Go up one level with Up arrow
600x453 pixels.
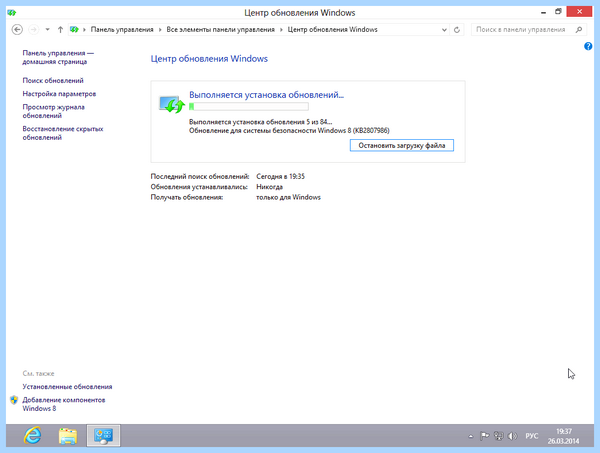(x=60, y=29)
